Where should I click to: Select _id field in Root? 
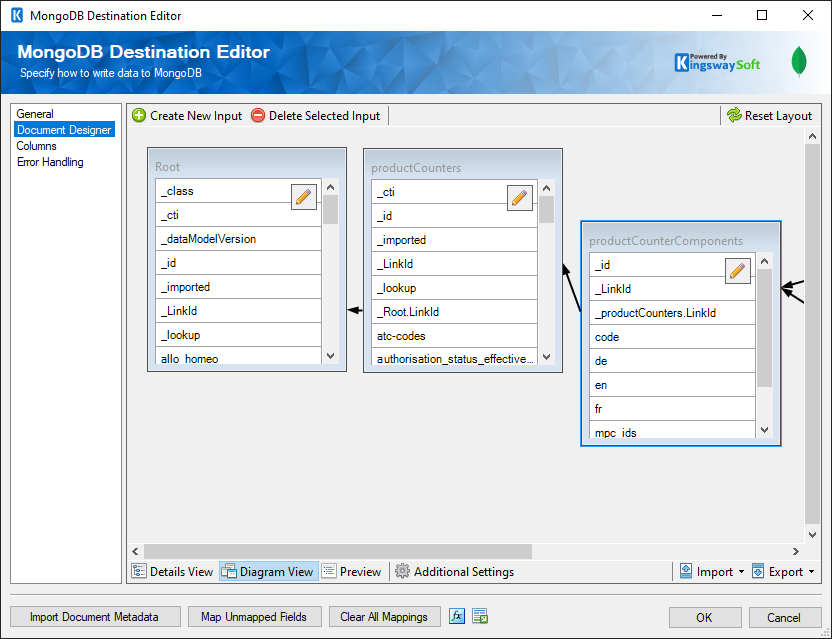pyautogui.click(x=238, y=263)
